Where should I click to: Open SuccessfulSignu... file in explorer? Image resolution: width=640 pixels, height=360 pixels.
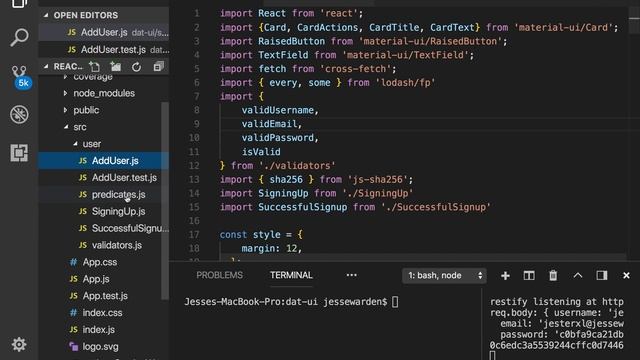[104, 228]
